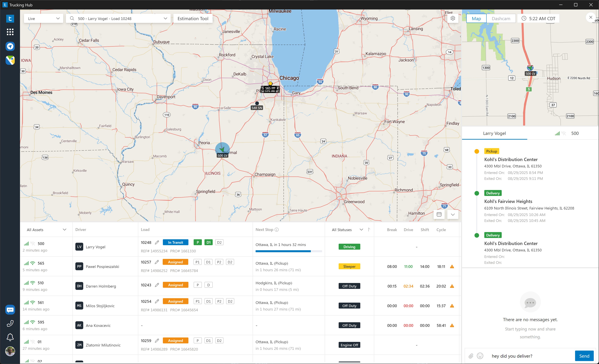Viewport: 599px width, 364px height.
Task: Click the warning triangle for Pawel Pospieszalski
Action: click(x=452, y=267)
